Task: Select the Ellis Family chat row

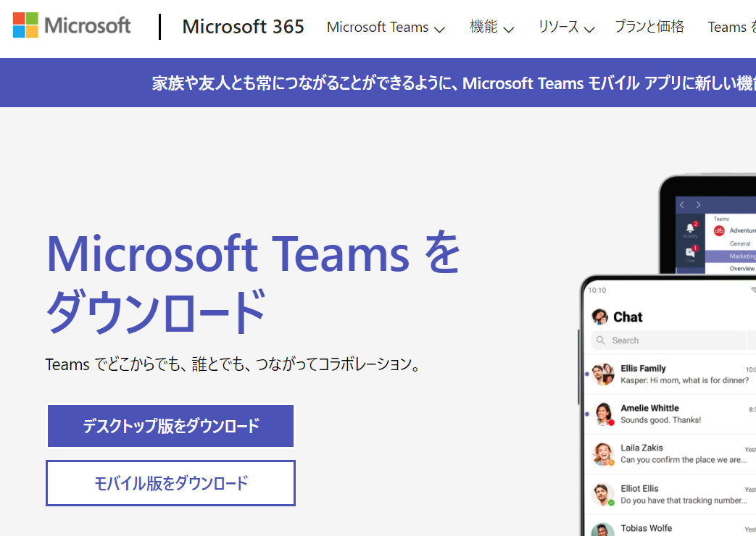Action: (670, 374)
